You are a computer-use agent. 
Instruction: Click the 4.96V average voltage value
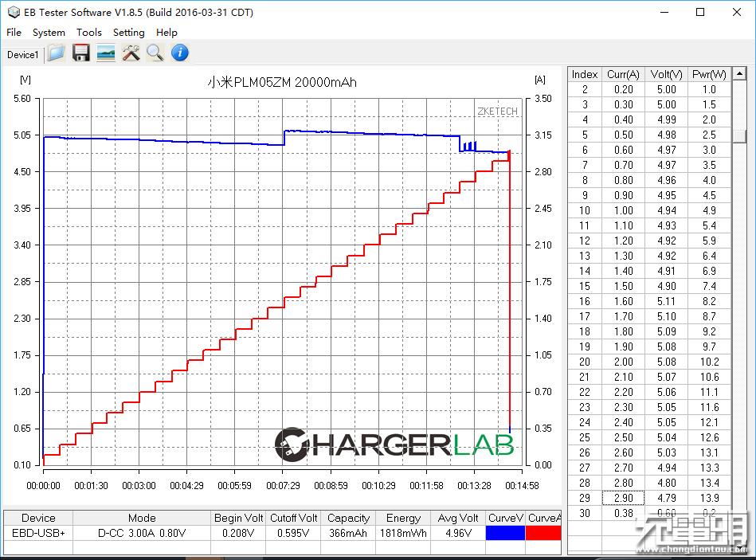(x=458, y=533)
